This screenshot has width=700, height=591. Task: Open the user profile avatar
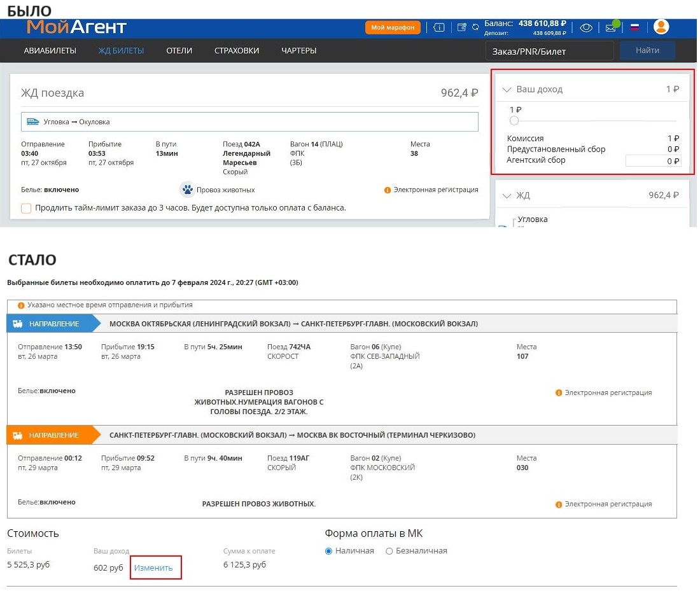pyautogui.click(x=661, y=27)
